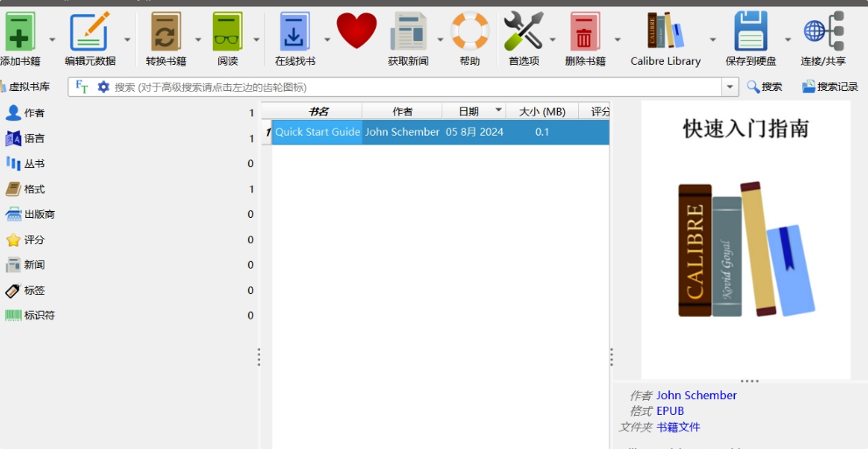868x449 pixels.
Task: Select the Rating (评分) category
Action: [129, 240]
